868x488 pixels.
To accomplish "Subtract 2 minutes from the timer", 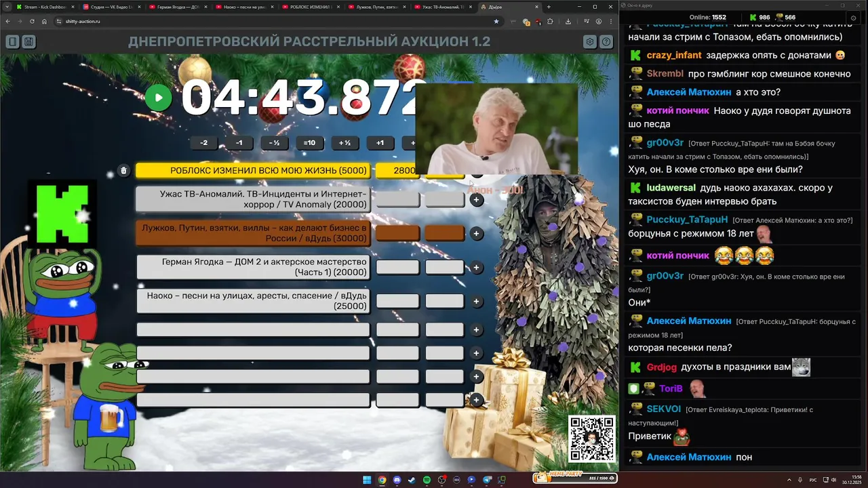I will coord(203,143).
